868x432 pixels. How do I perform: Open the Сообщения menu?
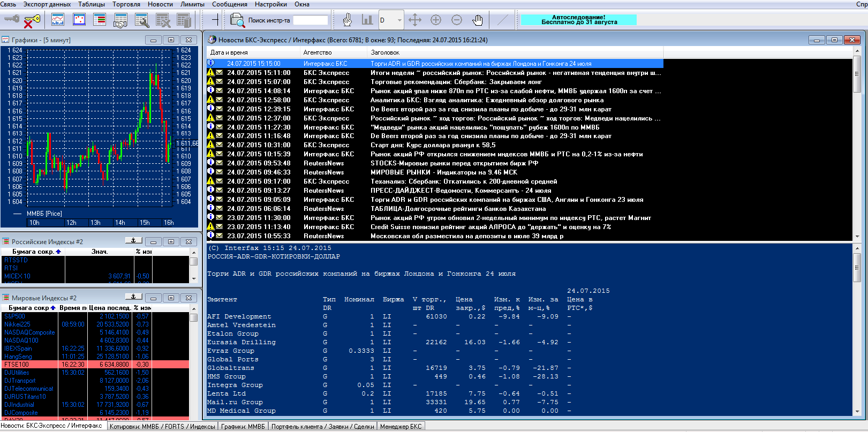pos(230,4)
